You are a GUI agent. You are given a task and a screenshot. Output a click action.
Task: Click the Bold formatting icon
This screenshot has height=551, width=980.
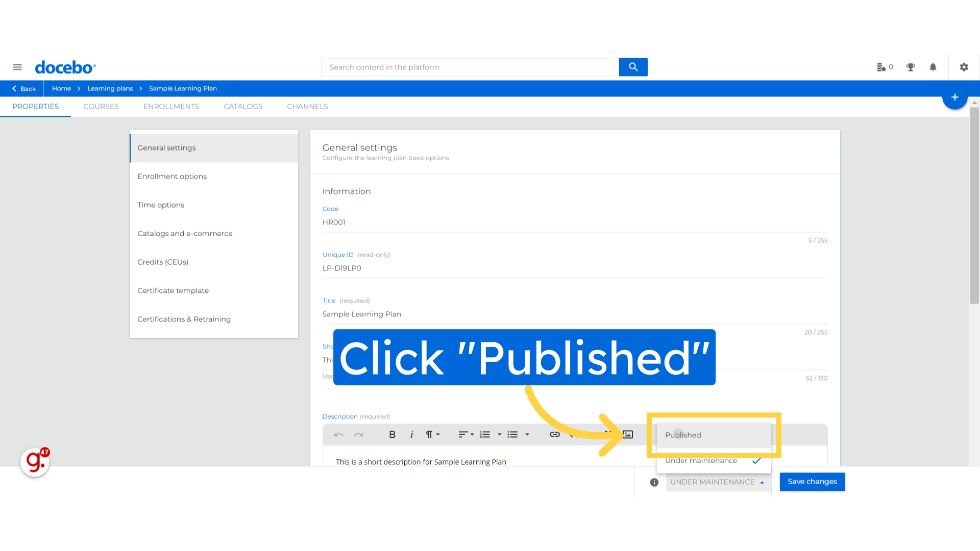pos(391,434)
